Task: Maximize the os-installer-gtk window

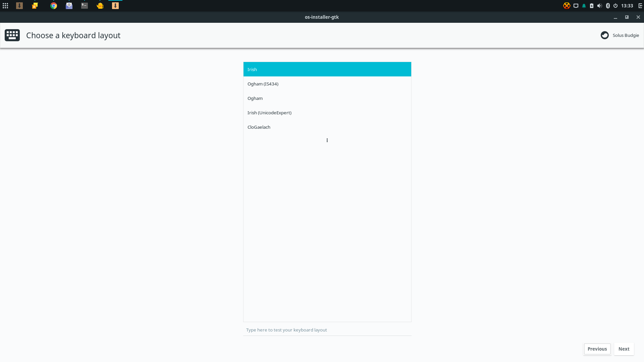Action: 627,17
